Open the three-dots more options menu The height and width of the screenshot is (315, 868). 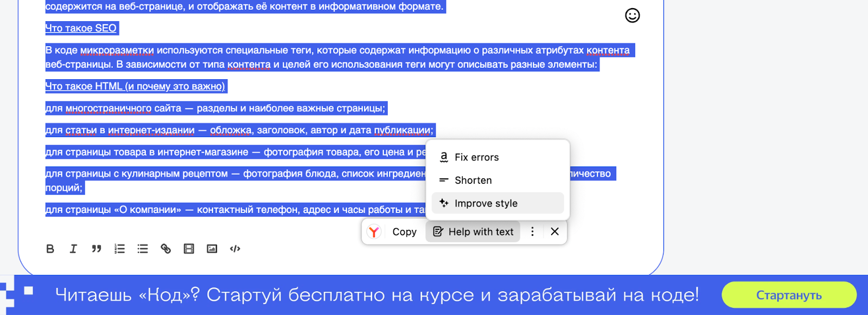tap(532, 232)
